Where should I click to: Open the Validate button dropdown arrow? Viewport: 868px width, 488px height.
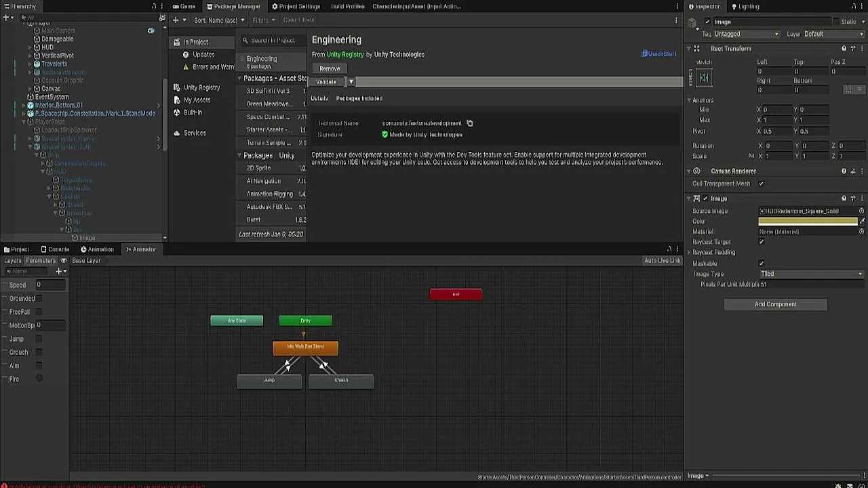coord(351,82)
